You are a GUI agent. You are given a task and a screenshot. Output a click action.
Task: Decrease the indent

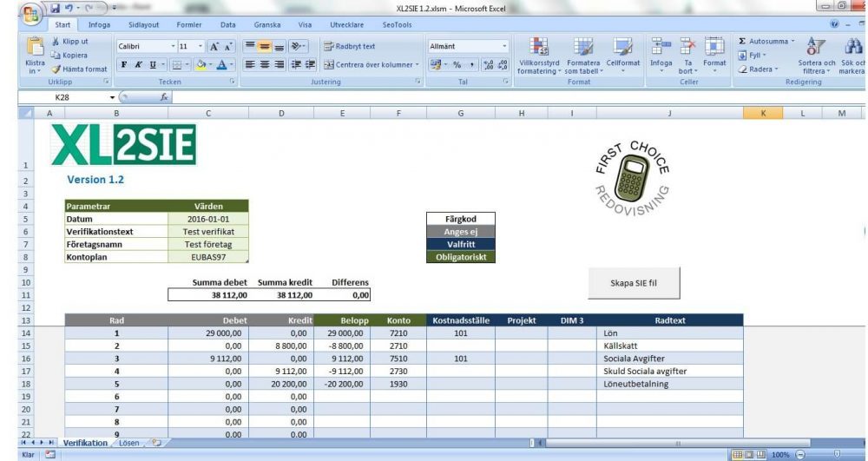coord(296,65)
